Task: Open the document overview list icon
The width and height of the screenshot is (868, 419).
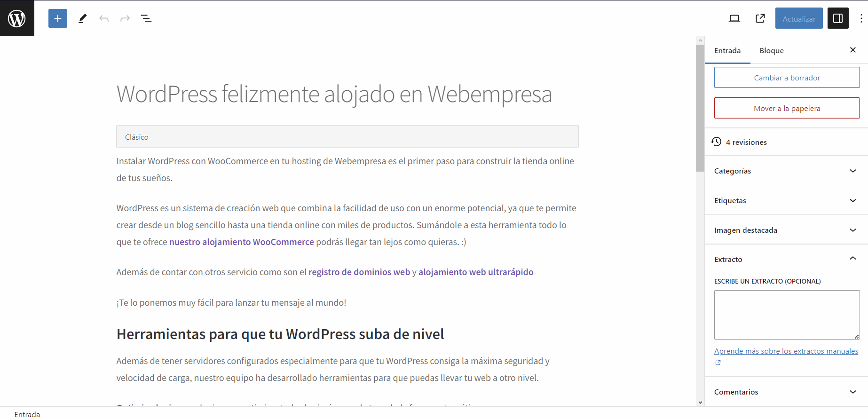Action: pos(146,18)
